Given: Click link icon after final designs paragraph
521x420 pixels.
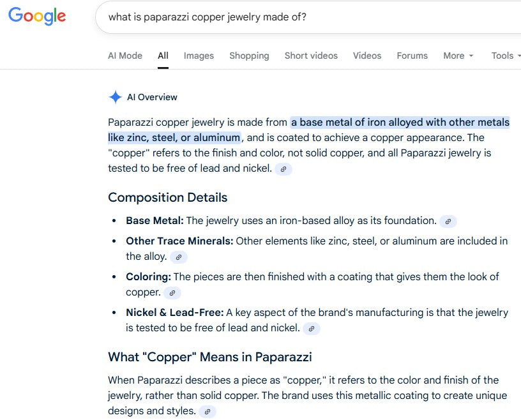Looking at the screenshot, I should 208,412.
